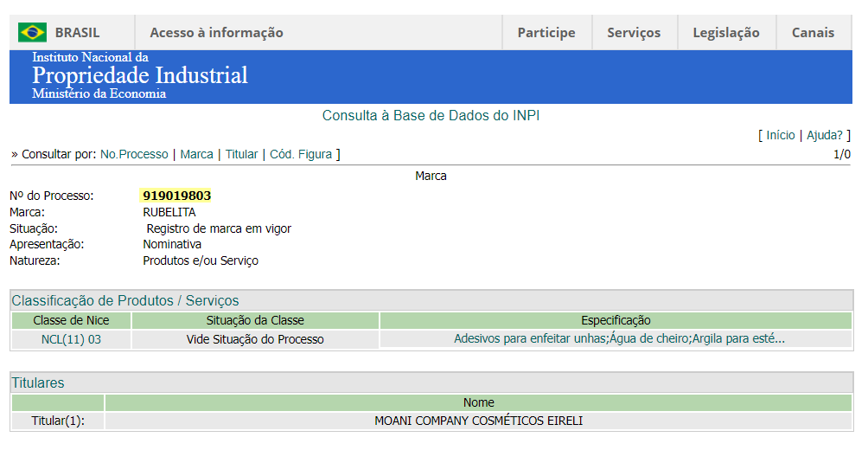Click the Titulares section header
The width and height of the screenshot is (868, 450).
tap(38, 382)
